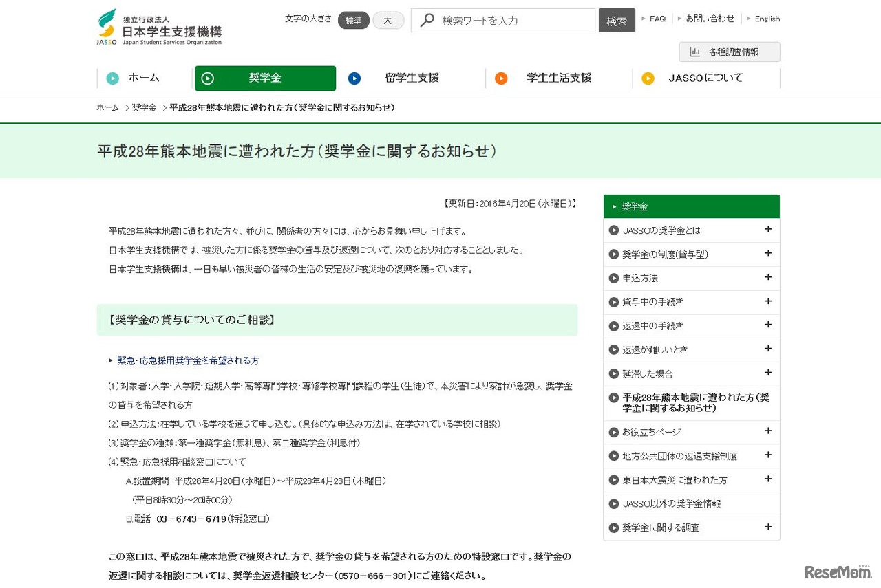The height and width of the screenshot is (588, 881).
Task: Click the green circle icon next to ホーム
Action: [x=112, y=78]
